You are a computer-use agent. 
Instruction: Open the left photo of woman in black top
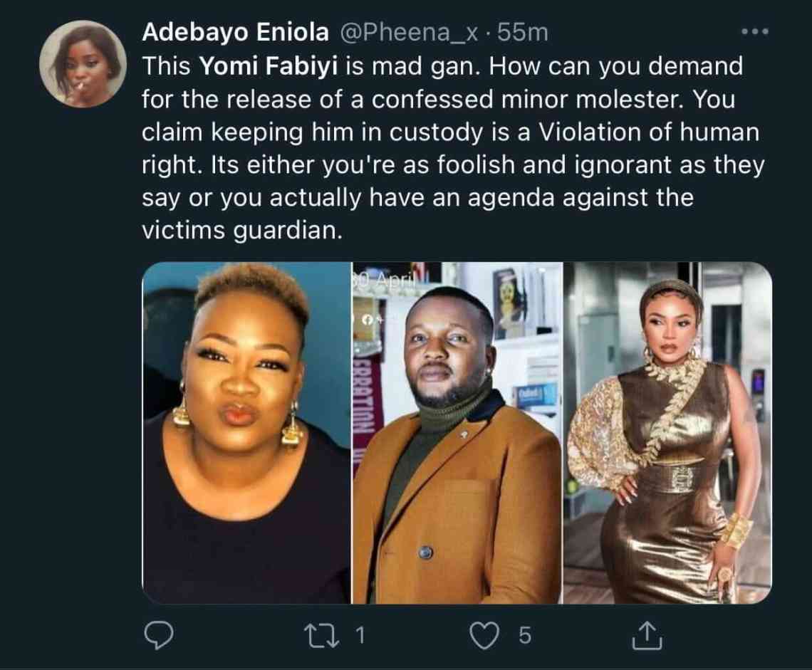(x=246, y=433)
